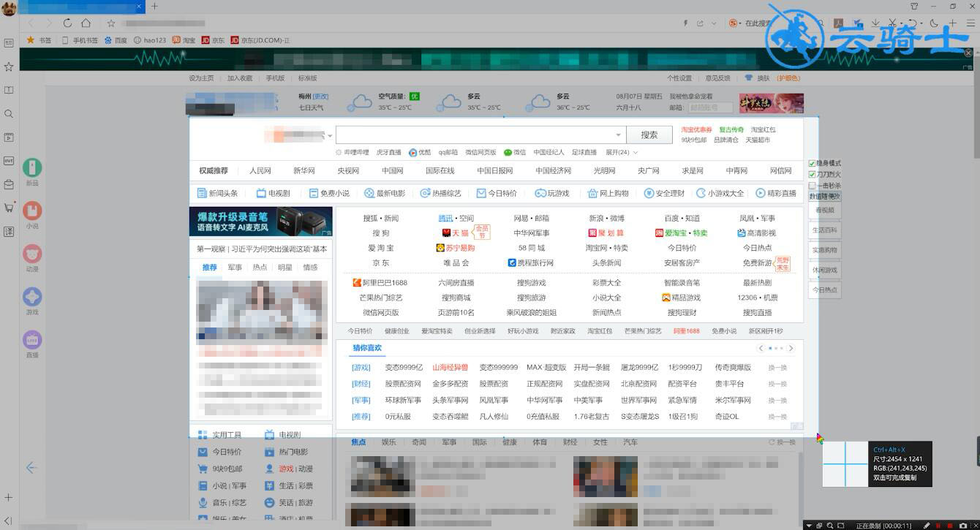
Task: Collapse sidebar with the back arrow
Action: click(x=31, y=468)
